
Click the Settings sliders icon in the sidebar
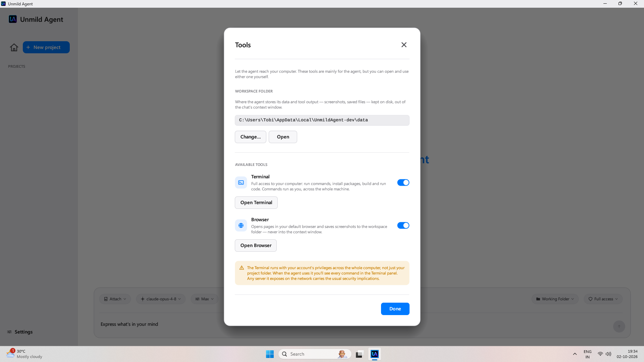click(x=9, y=332)
